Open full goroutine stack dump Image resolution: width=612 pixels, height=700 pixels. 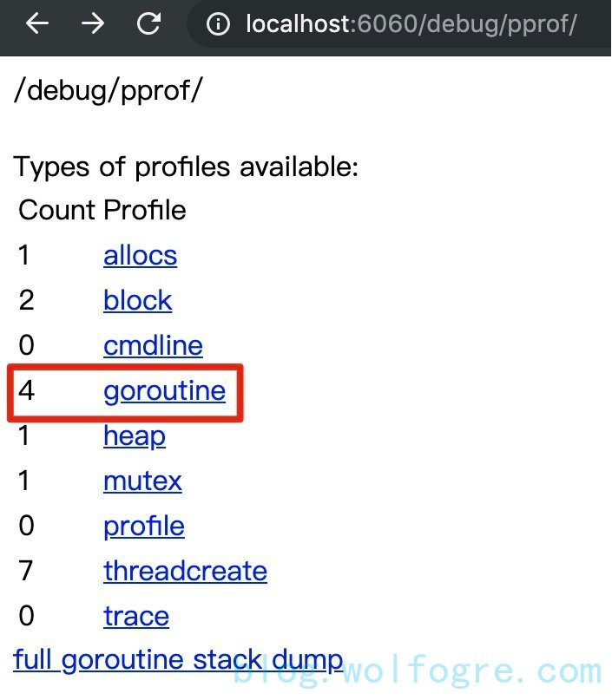178,659
